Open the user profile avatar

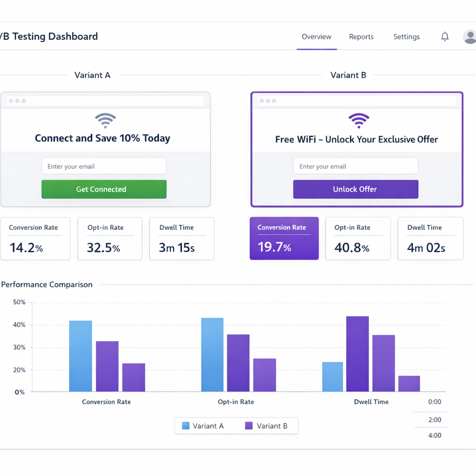pyautogui.click(x=469, y=36)
